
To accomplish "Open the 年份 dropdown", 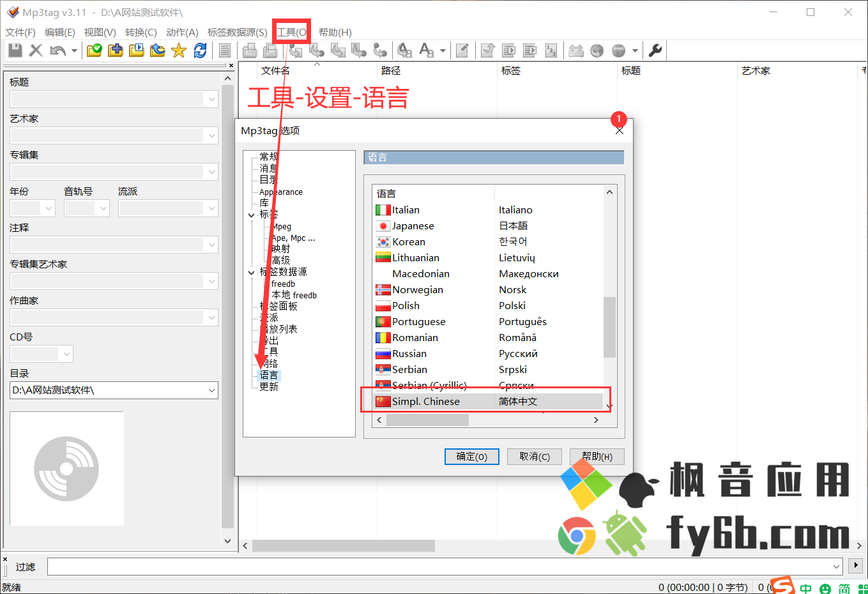I will (49, 208).
